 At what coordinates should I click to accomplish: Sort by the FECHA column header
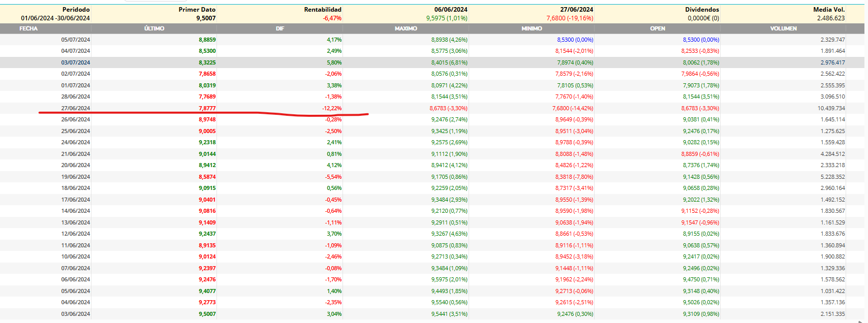tap(28, 28)
